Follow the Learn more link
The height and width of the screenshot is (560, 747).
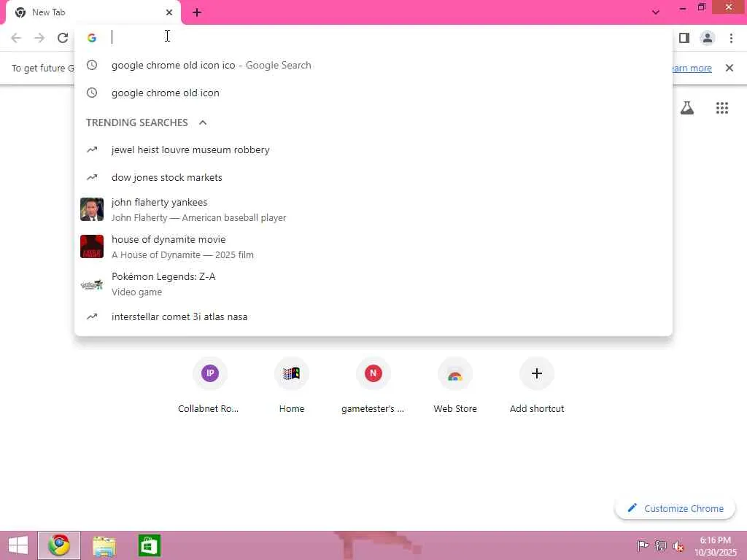(692, 68)
